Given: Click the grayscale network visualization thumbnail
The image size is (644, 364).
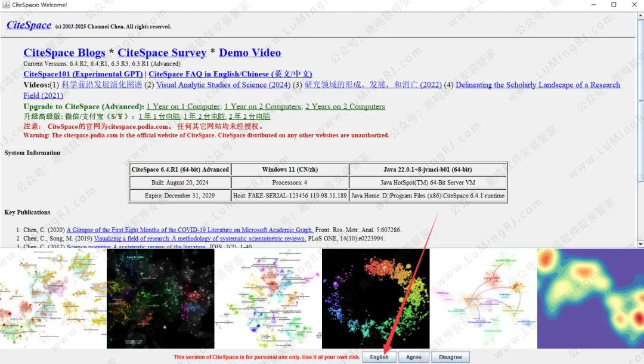Looking at the screenshot, I should click(160, 298).
